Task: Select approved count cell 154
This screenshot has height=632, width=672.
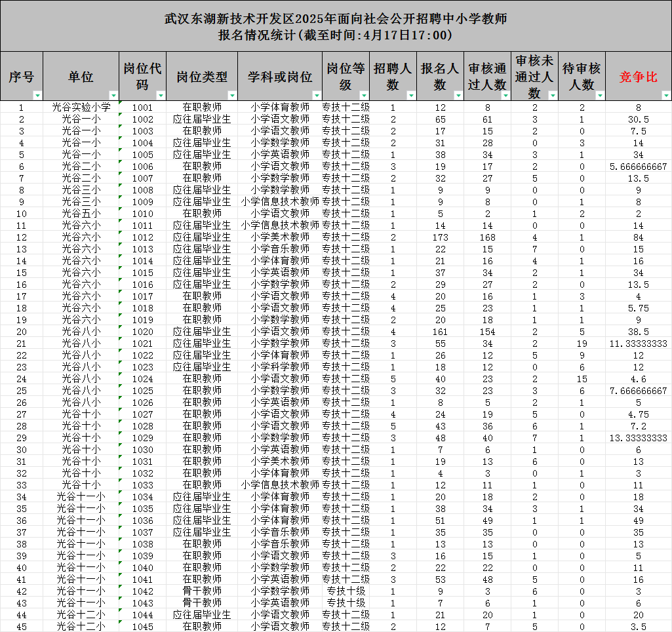Action: click(x=487, y=332)
